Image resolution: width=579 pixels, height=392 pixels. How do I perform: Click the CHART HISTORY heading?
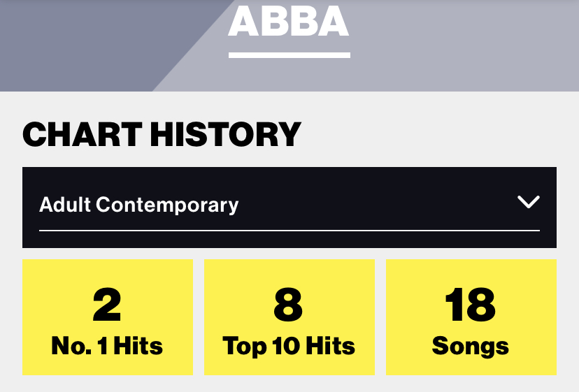pos(162,134)
